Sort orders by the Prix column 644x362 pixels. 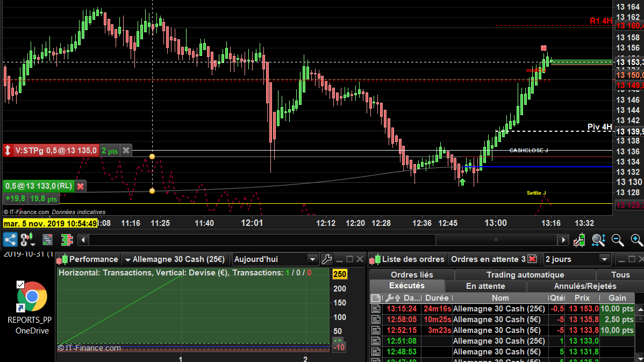(582, 298)
